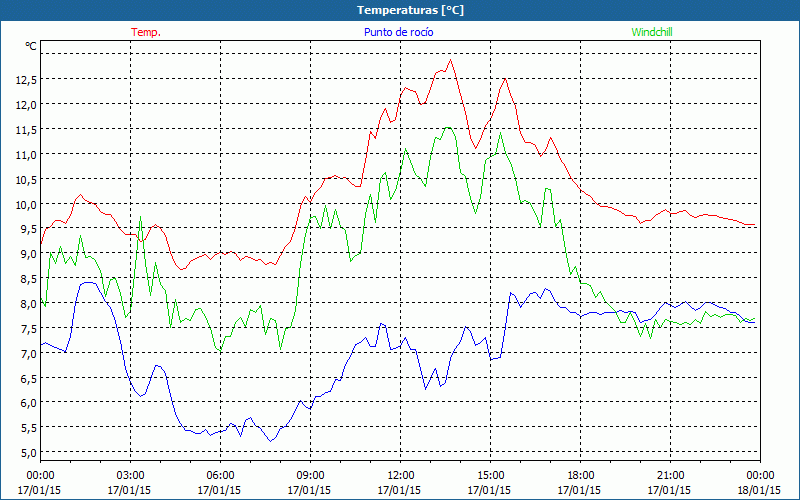Click the 12,0 y-axis value
Viewport: 800px width, 500px height.
26,104
